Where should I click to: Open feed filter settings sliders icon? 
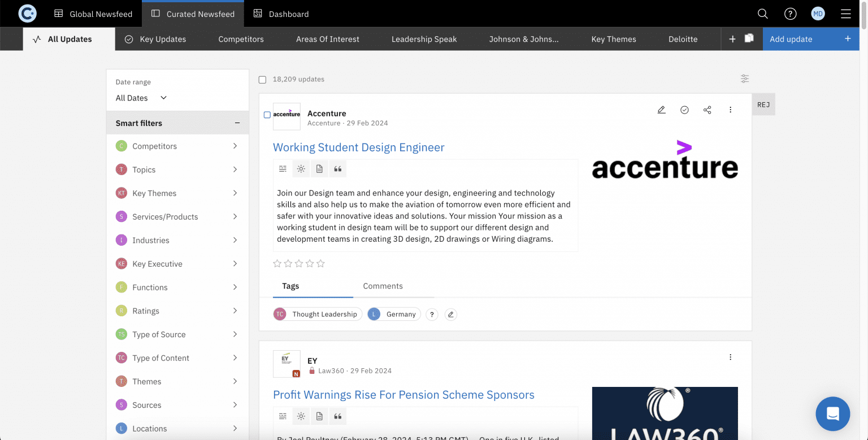745,79
